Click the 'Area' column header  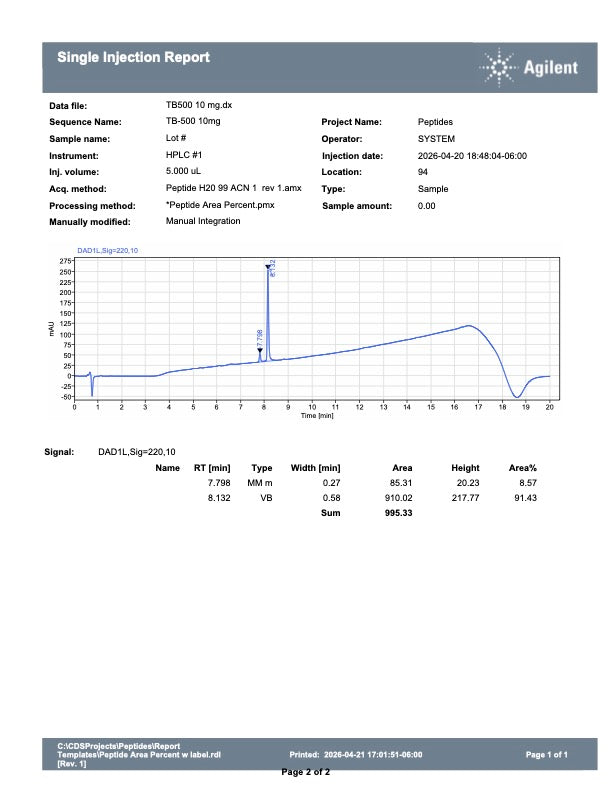click(402, 468)
